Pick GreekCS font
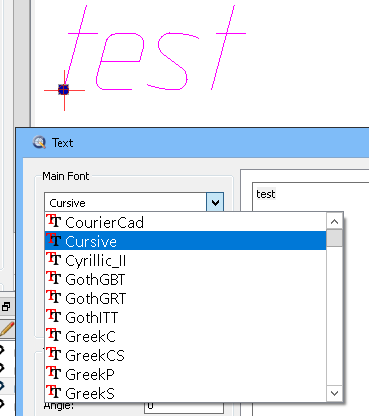 click(x=185, y=355)
